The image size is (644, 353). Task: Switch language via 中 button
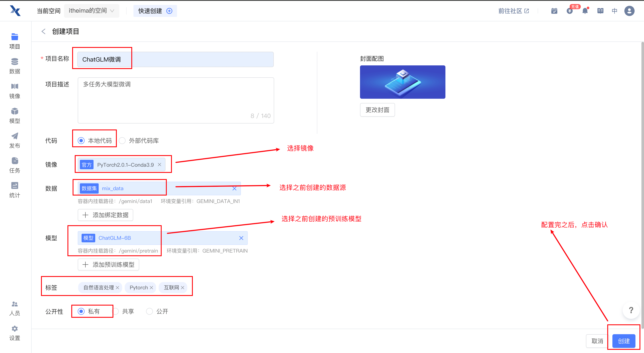(614, 11)
